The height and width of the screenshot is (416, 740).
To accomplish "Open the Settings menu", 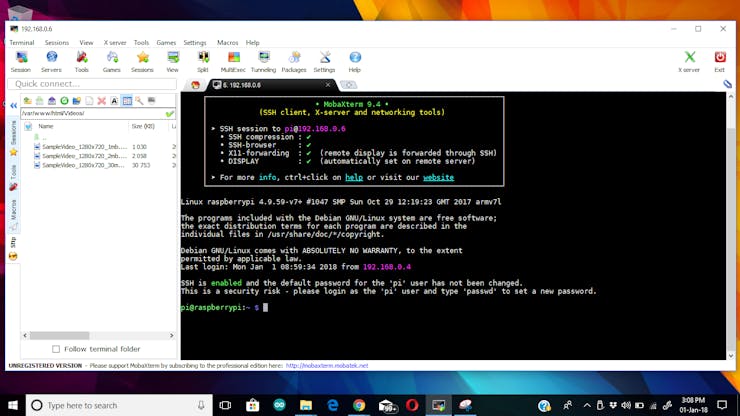I will tap(195, 42).
